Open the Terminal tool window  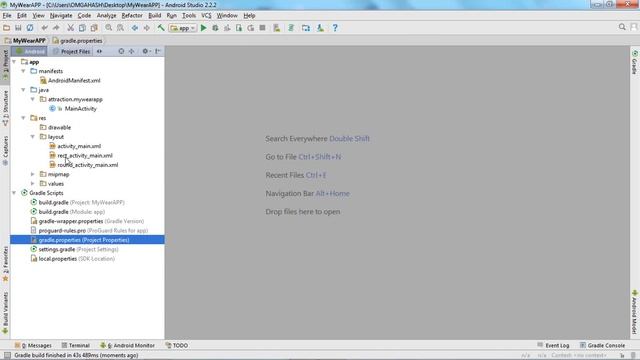[76, 345]
